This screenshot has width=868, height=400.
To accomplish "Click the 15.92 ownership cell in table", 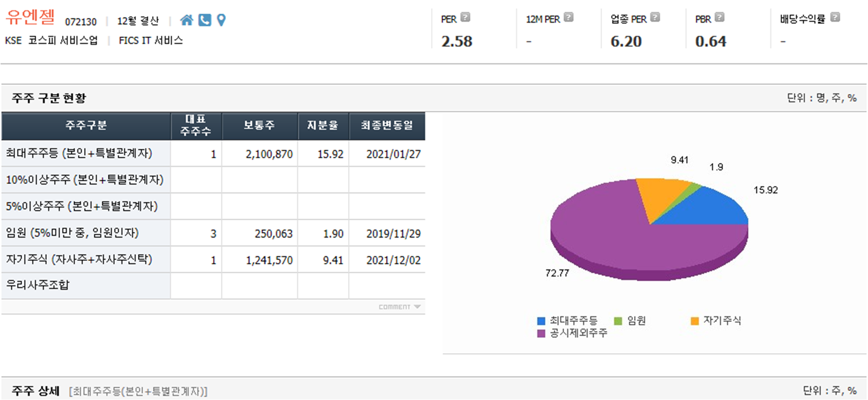I will (x=323, y=154).
